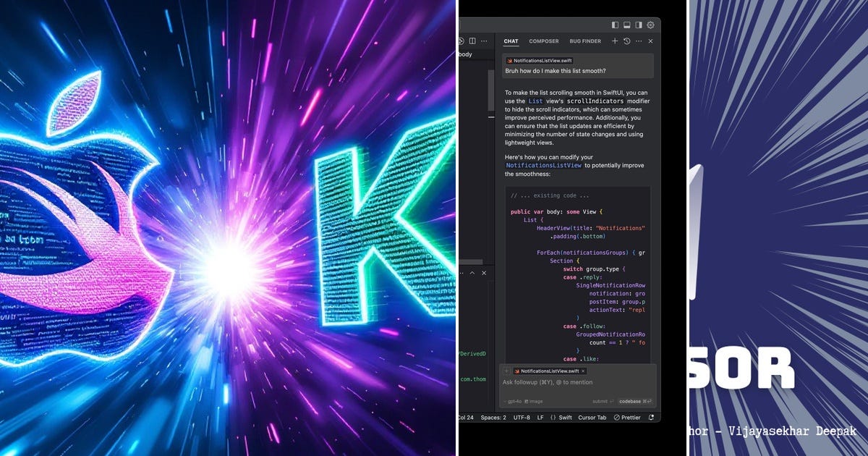Toggle the bottom panel visibility
Screen dimensions: 868x456
tap(626, 25)
